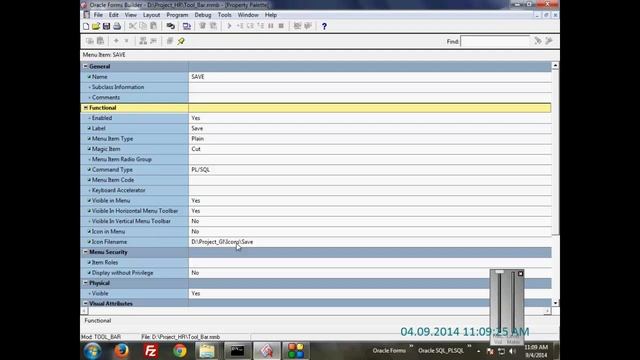Select the Label property row

pyautogui.click(x=316, y=128)
